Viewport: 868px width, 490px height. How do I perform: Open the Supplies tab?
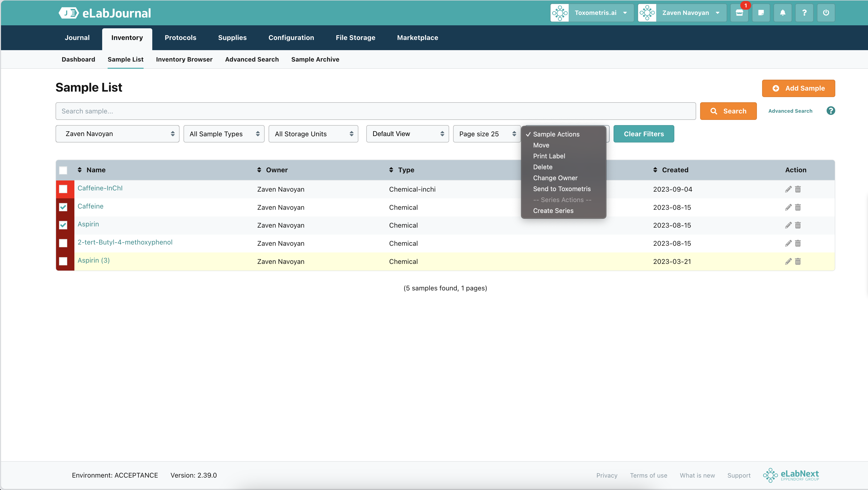(x=232, y=38)
